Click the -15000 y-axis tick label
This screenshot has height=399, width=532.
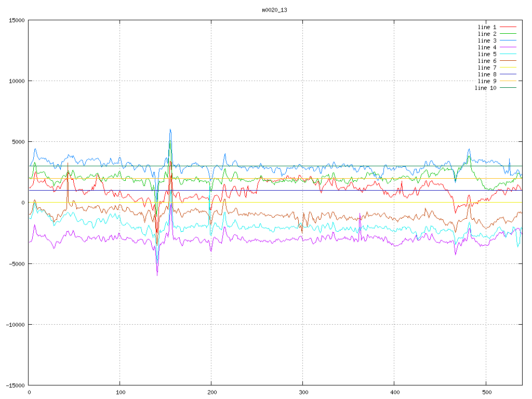tap(14, 385)
